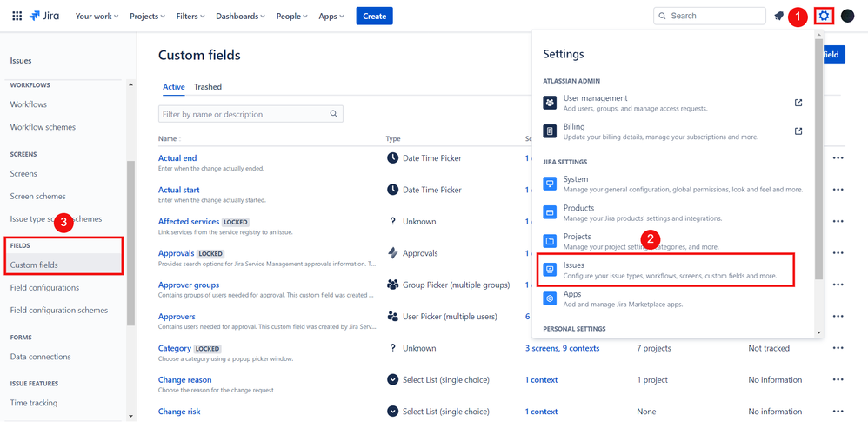868x422 pixels.
Task: Open the Approver groups custom field
Action: [189, 285]
